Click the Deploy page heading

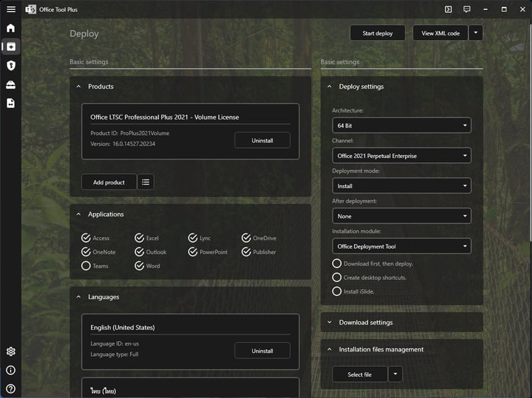(x=84, y=33)
